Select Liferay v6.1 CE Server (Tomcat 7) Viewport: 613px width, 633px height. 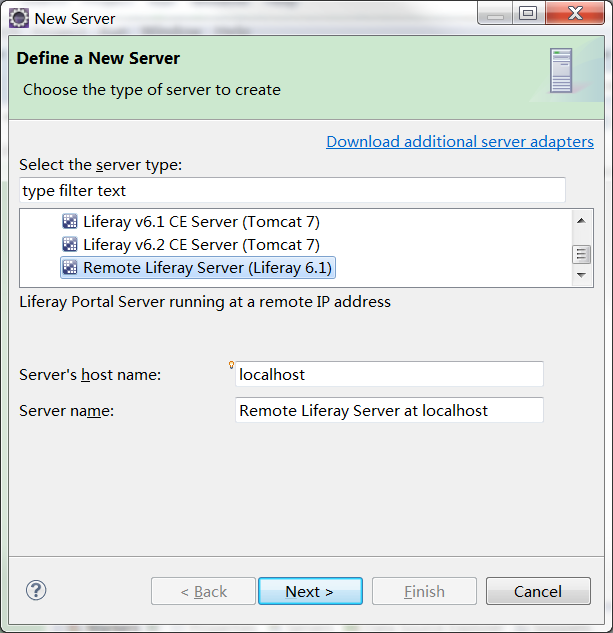pos(201,222)
